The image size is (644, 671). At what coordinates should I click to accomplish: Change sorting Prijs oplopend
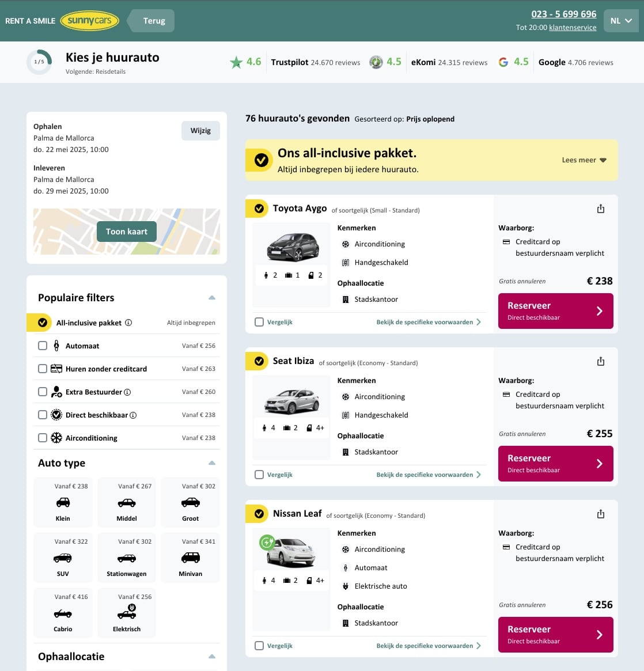pyautogui.click(x=430, y=119)
